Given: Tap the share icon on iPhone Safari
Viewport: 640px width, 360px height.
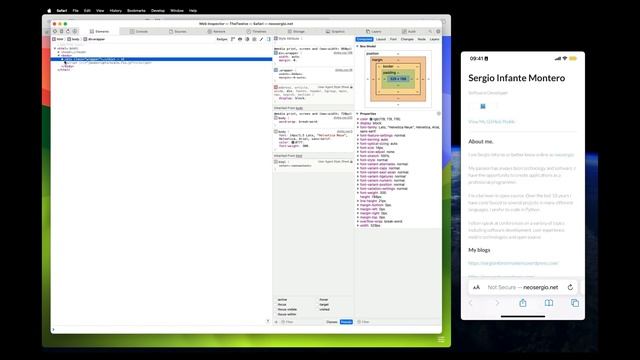Looking at the screenshot, I should point(523,303).
